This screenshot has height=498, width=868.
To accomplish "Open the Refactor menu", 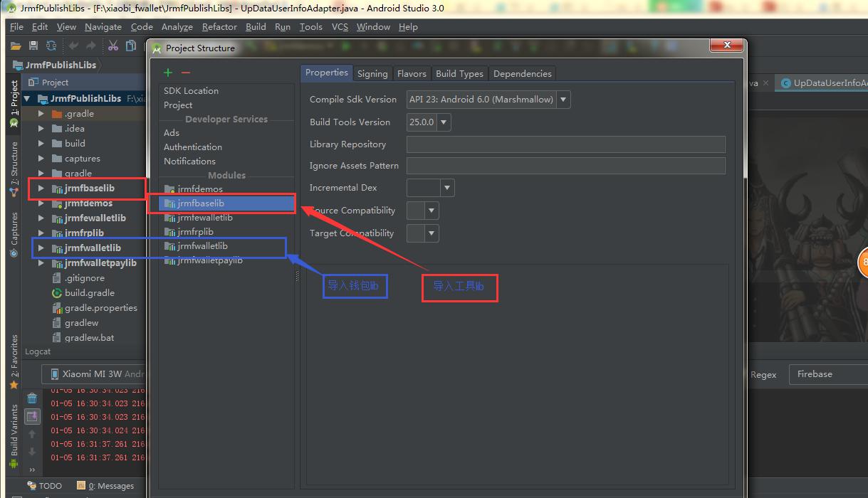I will 219,27.
